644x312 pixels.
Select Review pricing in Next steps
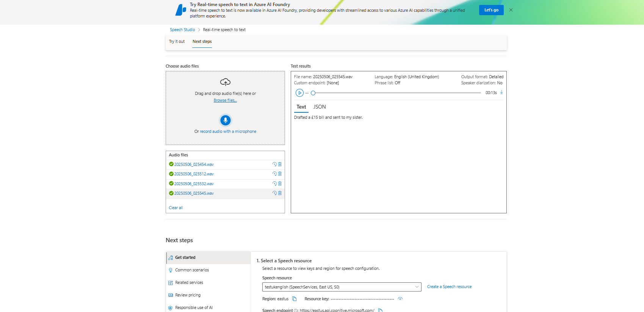(208, 295)
